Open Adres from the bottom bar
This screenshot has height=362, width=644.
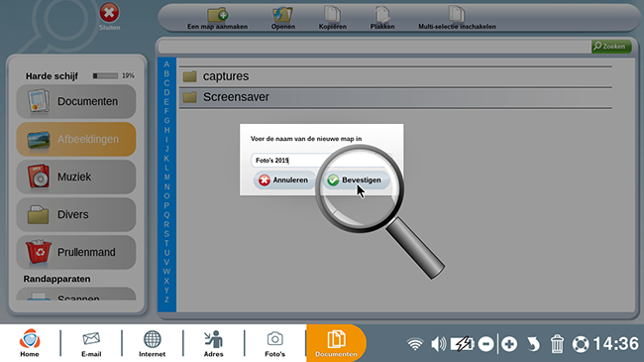214,343
